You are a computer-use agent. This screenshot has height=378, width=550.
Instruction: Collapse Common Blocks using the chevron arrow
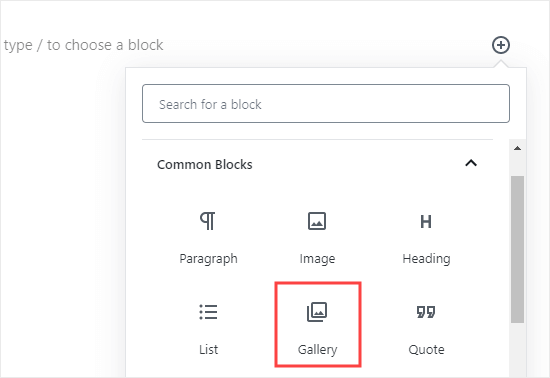[x=471, y=163]
